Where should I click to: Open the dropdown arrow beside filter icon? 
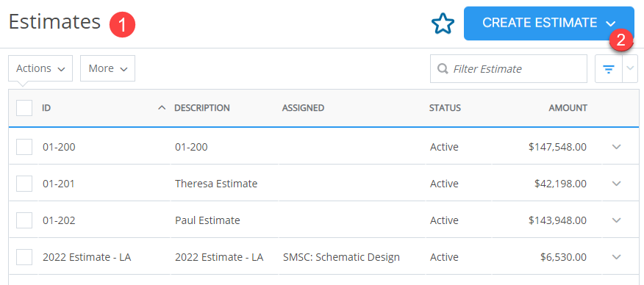(630, 69)
